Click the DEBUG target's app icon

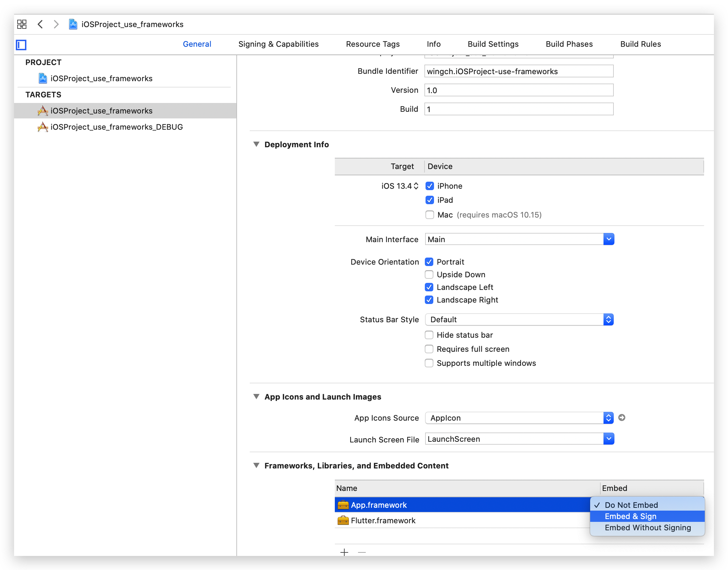tap(43, 127)
